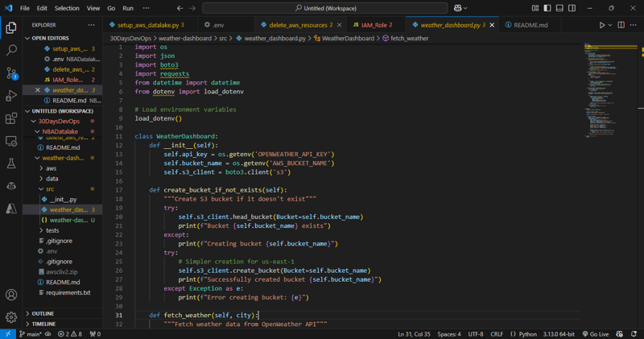Open the Search view in activity bar

(x=11, y=50)
